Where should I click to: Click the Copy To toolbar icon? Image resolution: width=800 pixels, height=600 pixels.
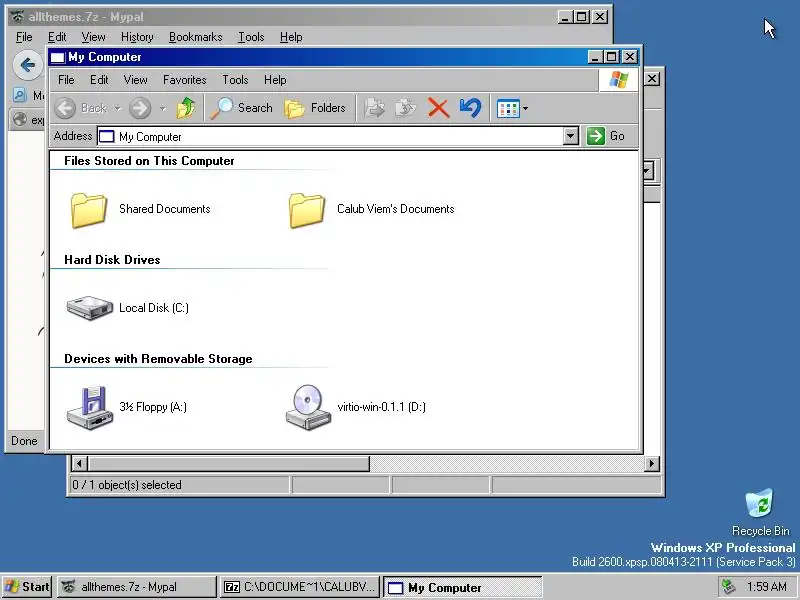[x=406, y=108]
